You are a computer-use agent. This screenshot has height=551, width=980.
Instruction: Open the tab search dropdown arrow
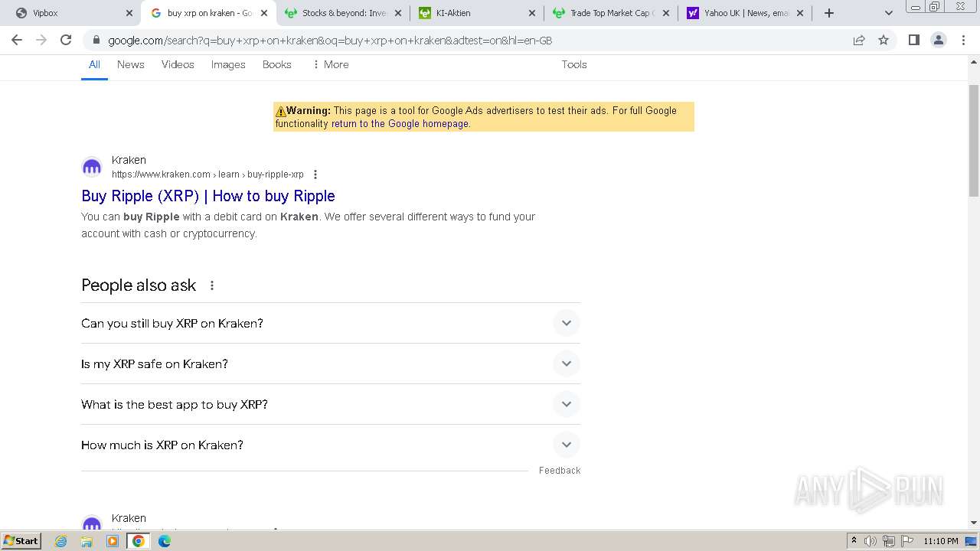pos(889,13)
